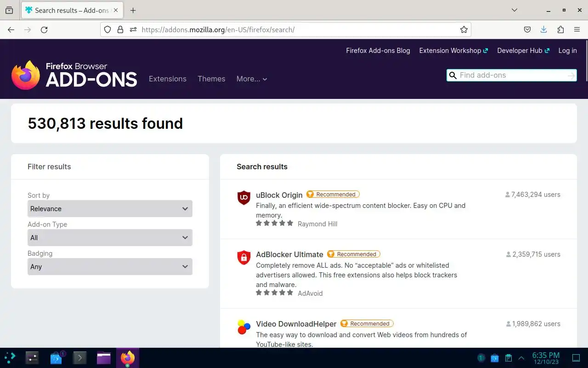Expand the system tray arrow
Screen dimensions: 588x368
(x=521, y=358)
